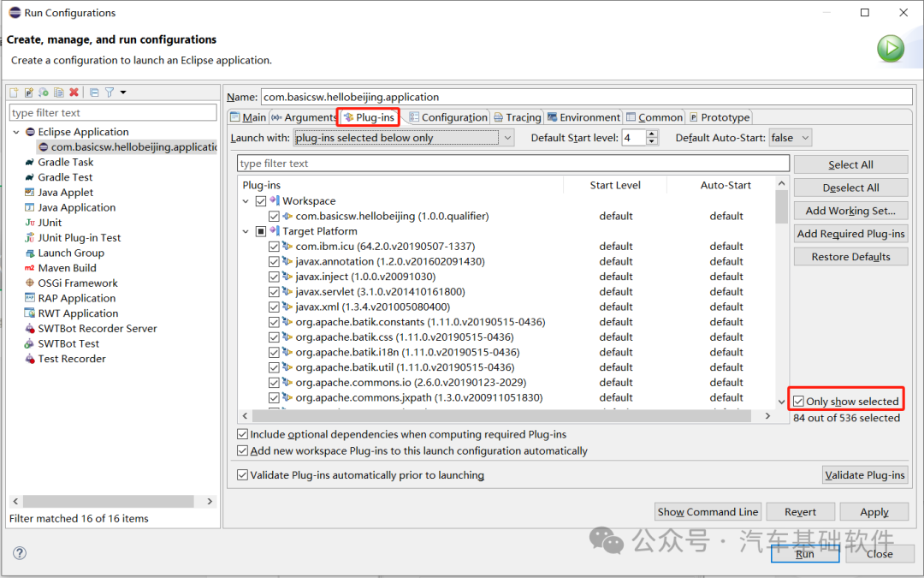This screenshot has width=924, height=578.
Task: Uncheck com.ibm.icu plug-in checkbox
Action: (274, 247)
